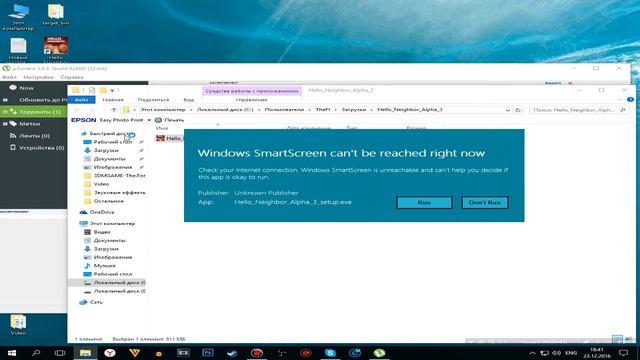The height and width of the screenshot is (360, 640).
Task: Select 3DMGAME-The.For folder in navigation pane
Action: (115, 176)
